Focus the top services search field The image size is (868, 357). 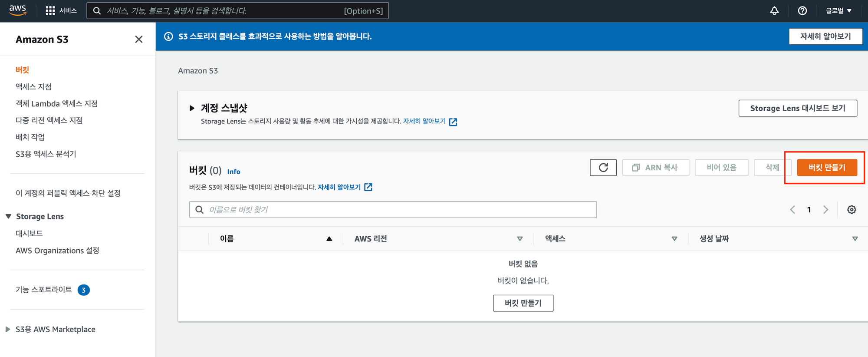(x=237, y=11)
